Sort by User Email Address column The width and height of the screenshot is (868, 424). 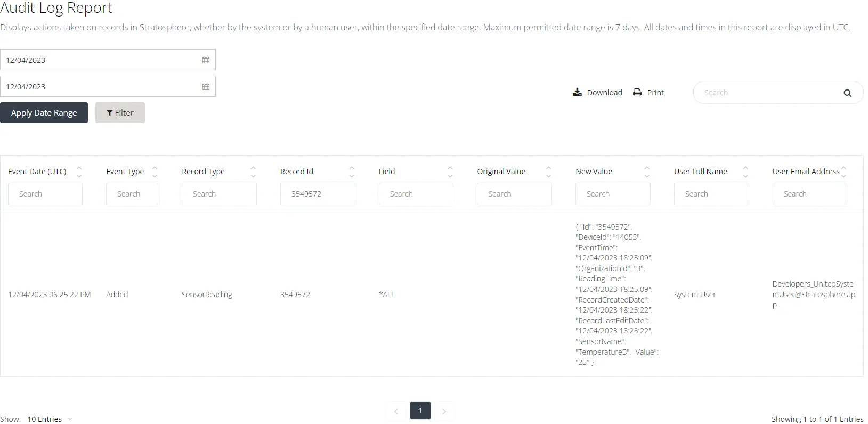[843, 172]
